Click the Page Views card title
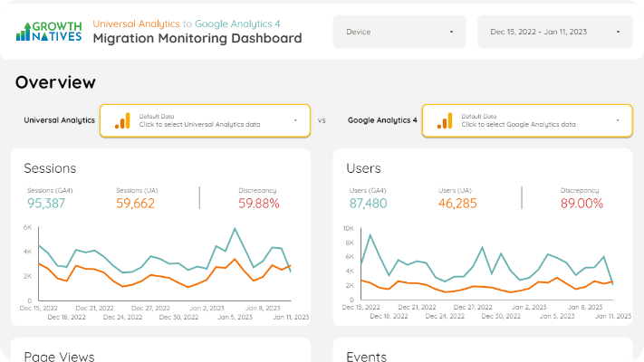The width and height of the screenshot is (644, 362). pos(59,357)
